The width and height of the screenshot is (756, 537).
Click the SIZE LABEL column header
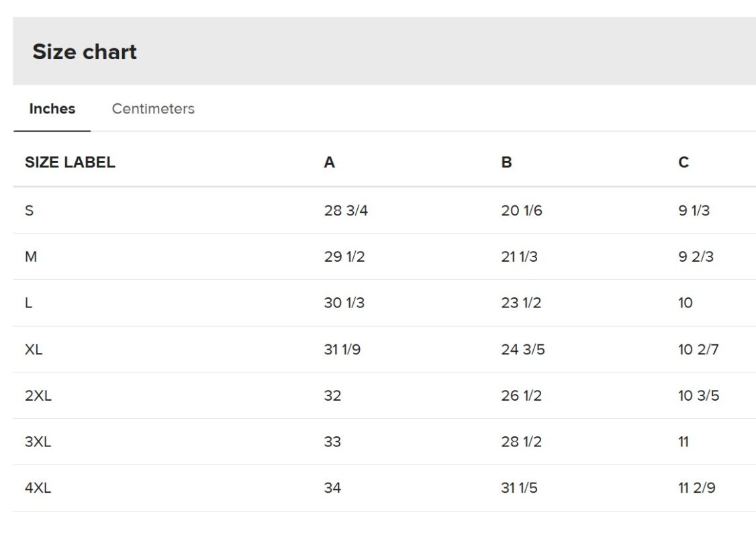click(70, 162)
